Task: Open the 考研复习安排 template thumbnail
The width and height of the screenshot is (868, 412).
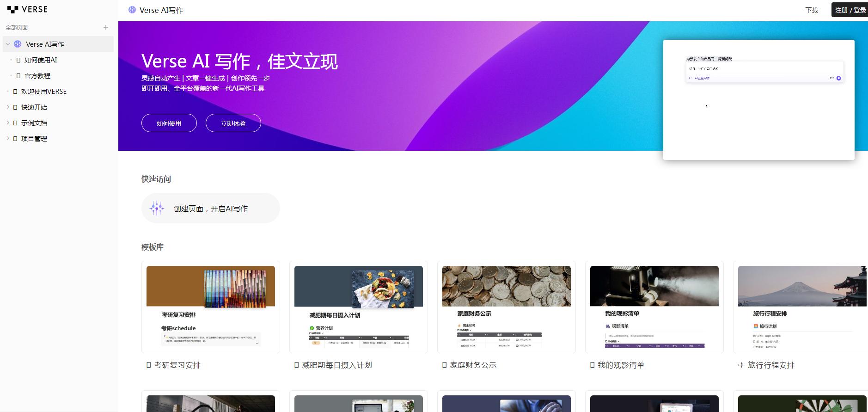Action: point(211,307)
